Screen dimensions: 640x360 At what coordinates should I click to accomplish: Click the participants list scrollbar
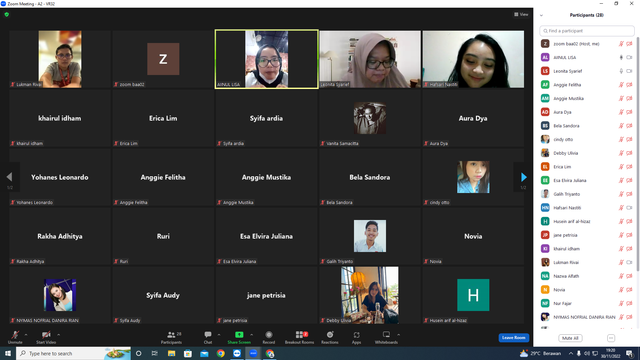pos(638,153)
